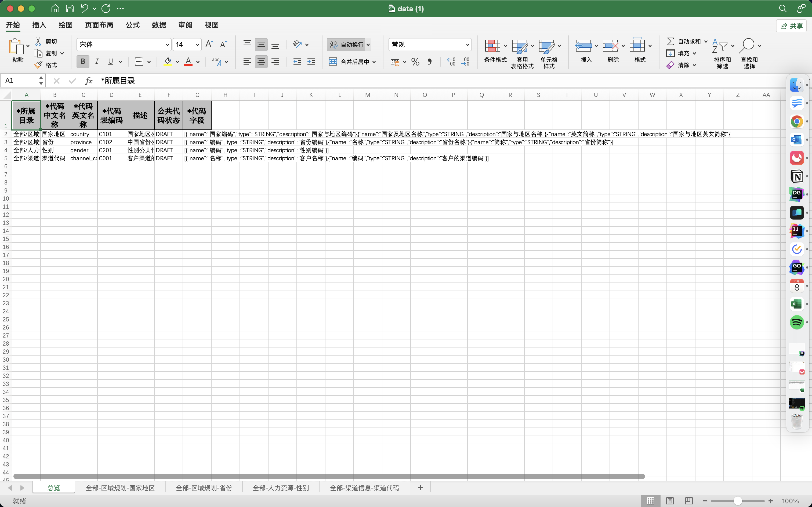This screenshot has height=507, width=812.
Task: Click the search magnifier in title bar
Action: click(x=782, y=8)
